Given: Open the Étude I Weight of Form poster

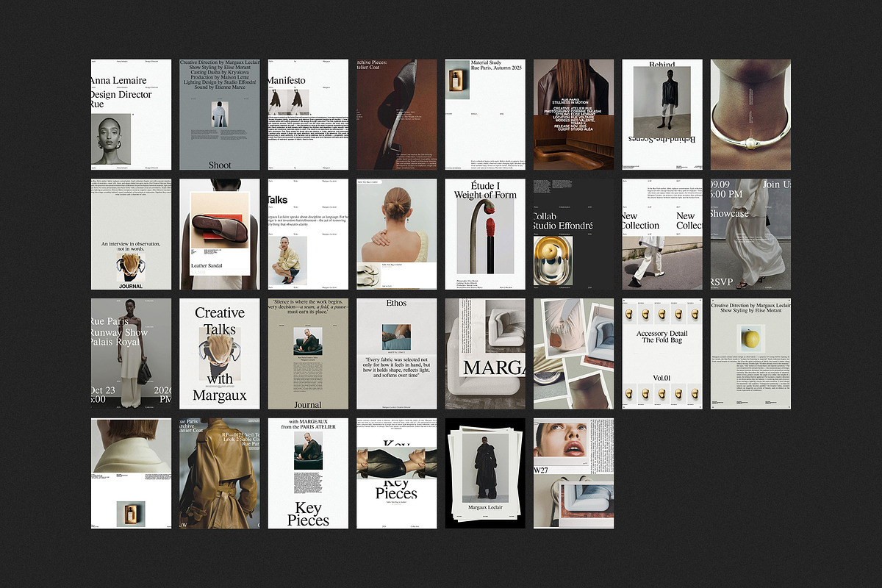Looking at the screenshot, I should [x=485, y=234].
